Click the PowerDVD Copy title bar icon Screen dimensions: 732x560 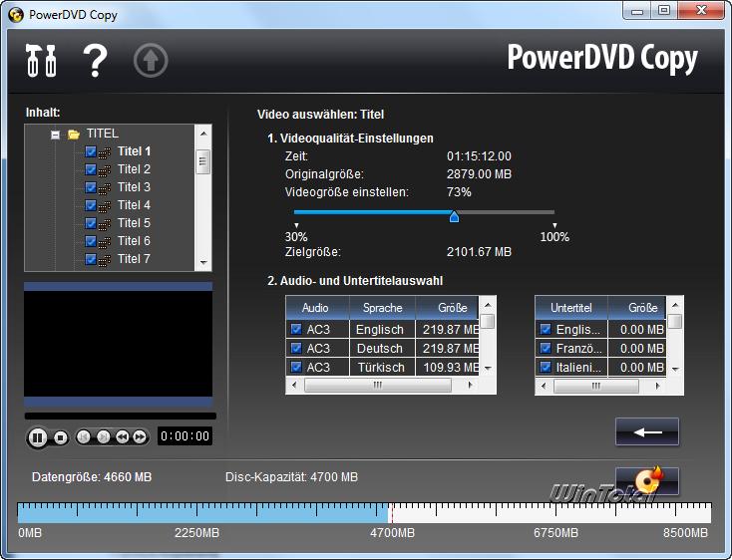point(16,15)
